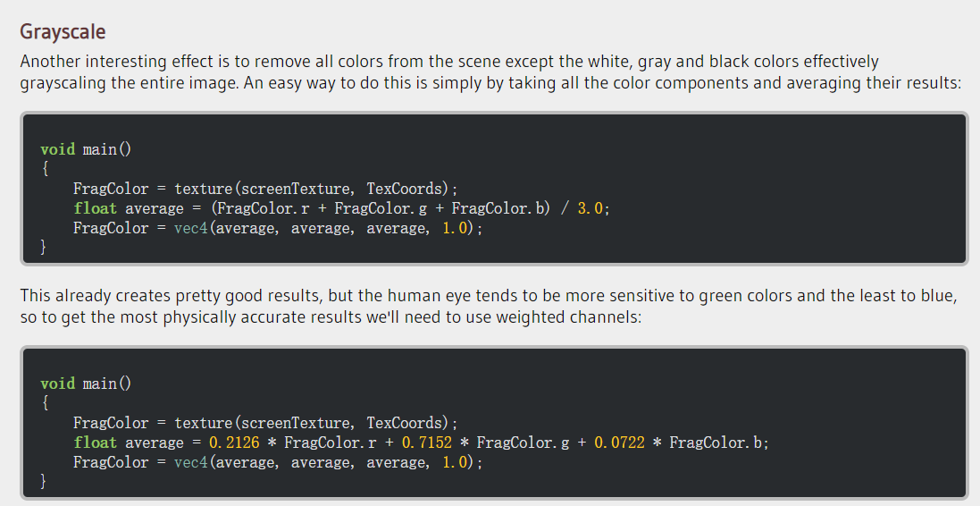Click "void" keyword in the second code block
The height and width of the screenshot is (506, 980).
click(57, 384)
